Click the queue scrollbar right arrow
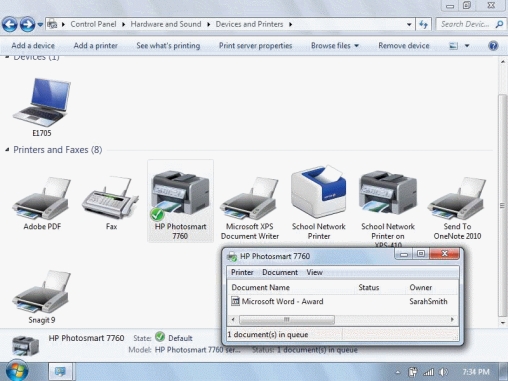 (x=452, y=320)
